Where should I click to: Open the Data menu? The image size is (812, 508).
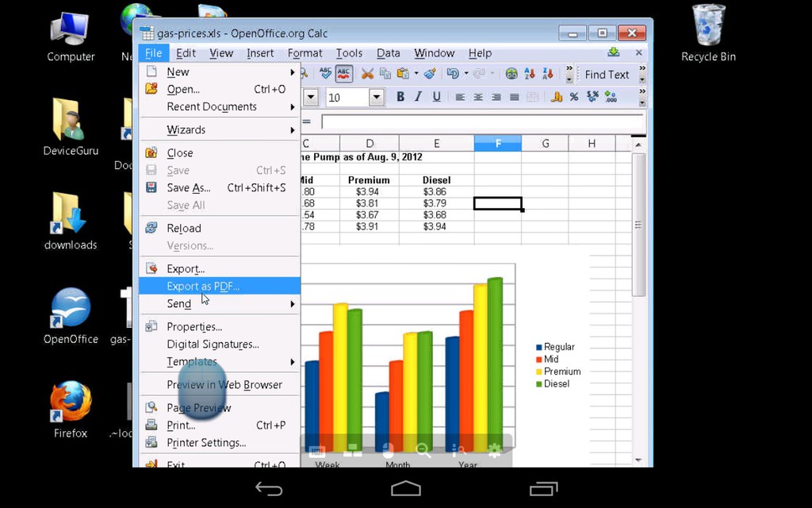[x=388, y=53]
